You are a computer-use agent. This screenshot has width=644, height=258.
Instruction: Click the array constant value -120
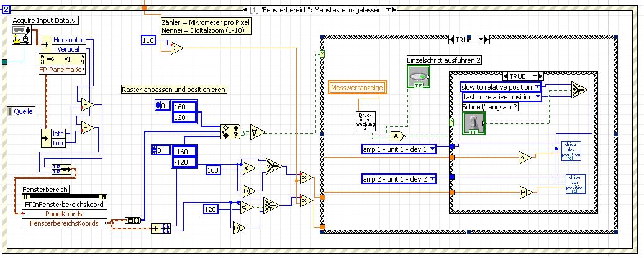pyautogui.click(x=185, y=162)
